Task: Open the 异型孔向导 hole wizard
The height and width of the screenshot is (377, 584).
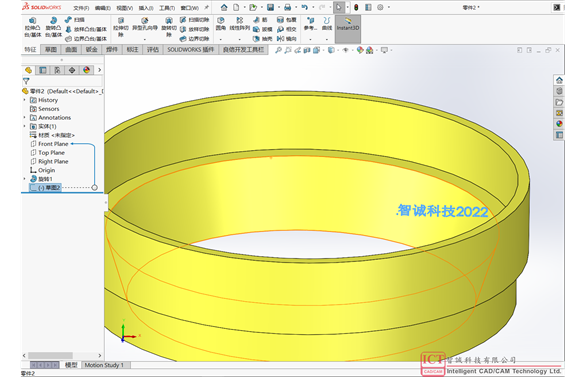Action: point(145,24)
